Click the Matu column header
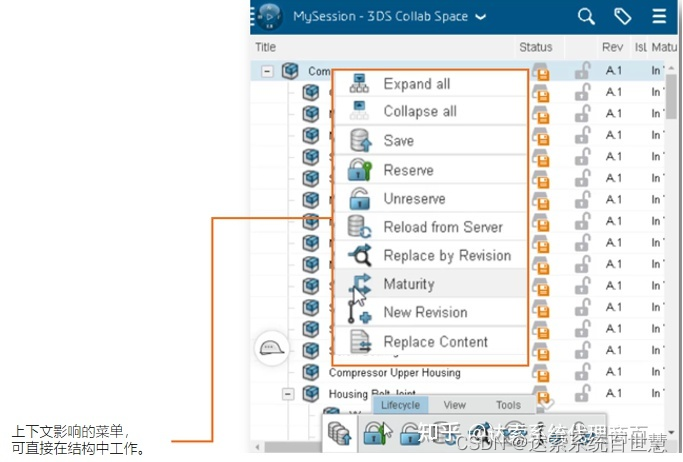The height and width of the screenshot is (462, 683). (664, 47)
